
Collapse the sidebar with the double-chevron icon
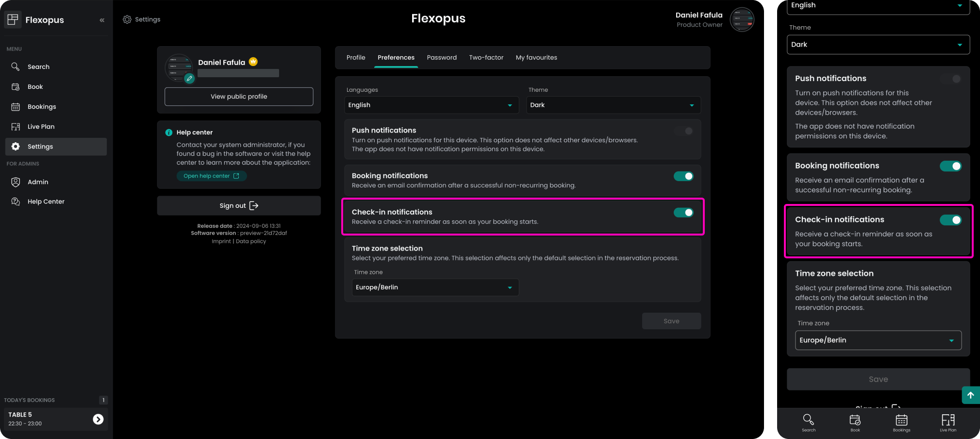coord(102,20)
